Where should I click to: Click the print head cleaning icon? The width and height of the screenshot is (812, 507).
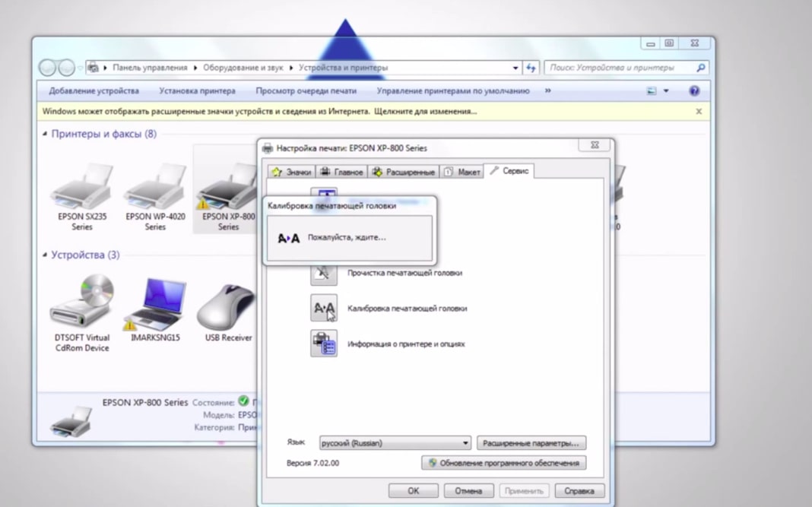[x=324, y=273]
